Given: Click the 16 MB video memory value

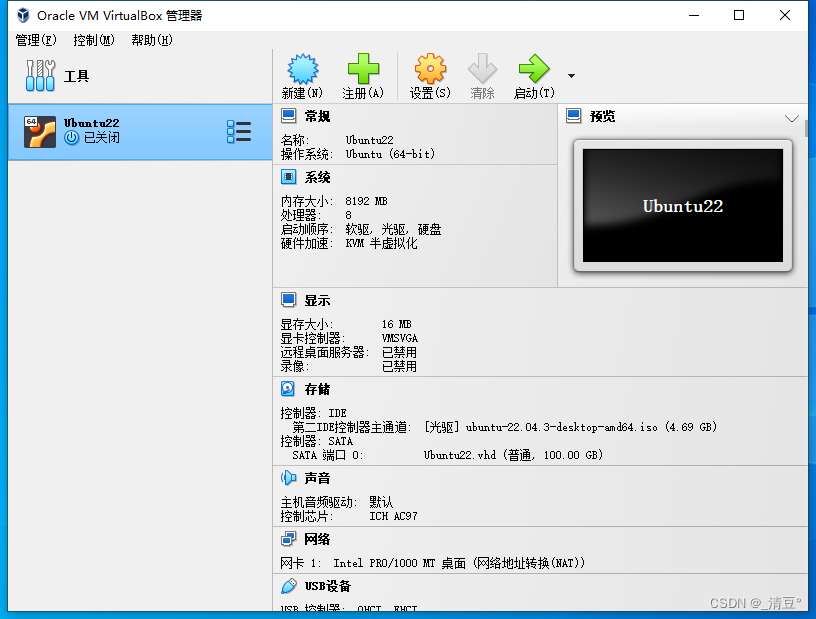Looking at the screenshot, I should coord(397,324).
